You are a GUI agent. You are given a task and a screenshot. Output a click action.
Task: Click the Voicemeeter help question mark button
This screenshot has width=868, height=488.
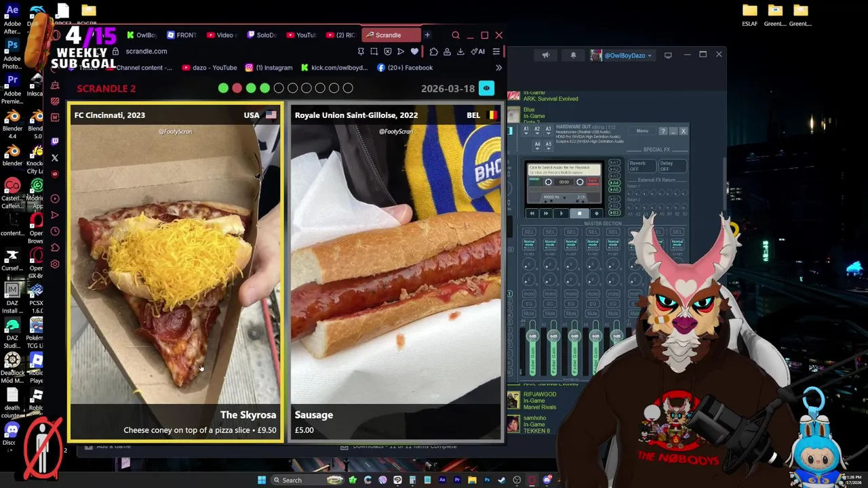663,131
